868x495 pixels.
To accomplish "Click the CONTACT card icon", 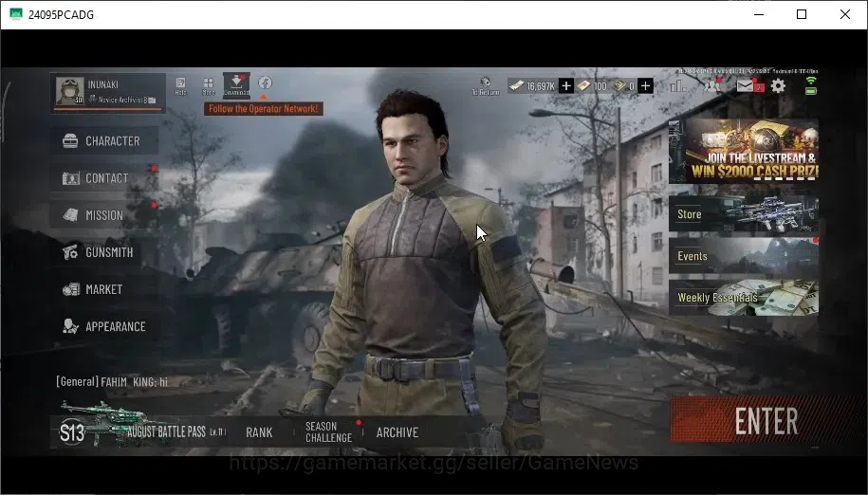I will click(70, 178).
